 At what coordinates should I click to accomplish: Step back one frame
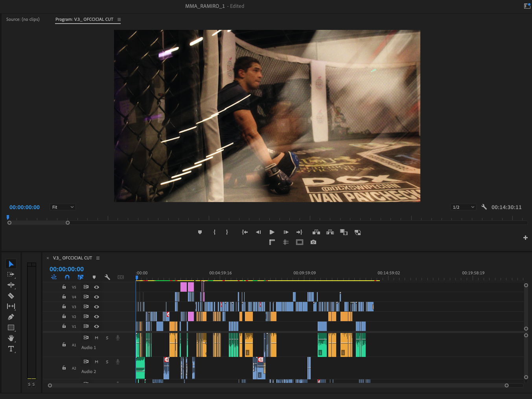click(x=258, y=232)
